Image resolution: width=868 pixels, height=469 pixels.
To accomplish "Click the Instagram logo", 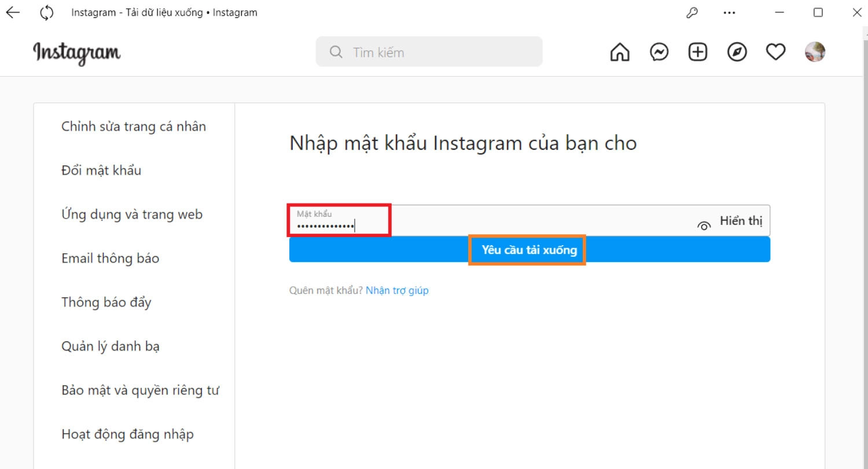I will tap(77, 53).
